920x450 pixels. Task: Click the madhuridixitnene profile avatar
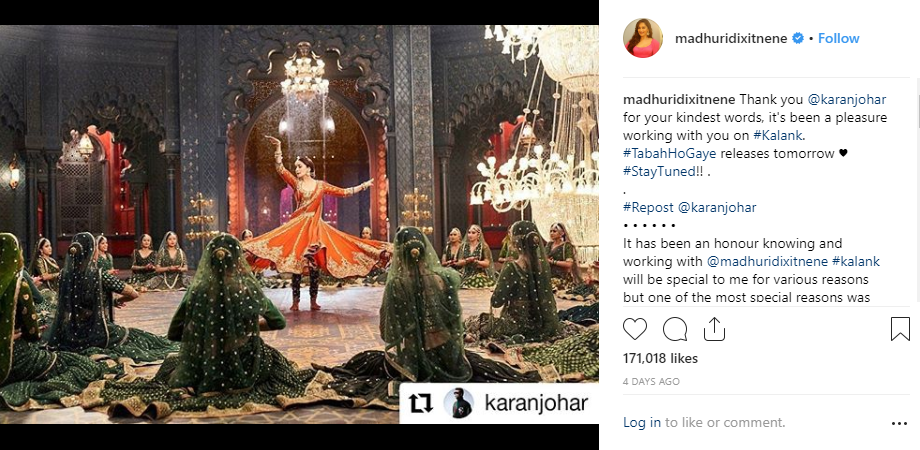(x=642, y=38)
